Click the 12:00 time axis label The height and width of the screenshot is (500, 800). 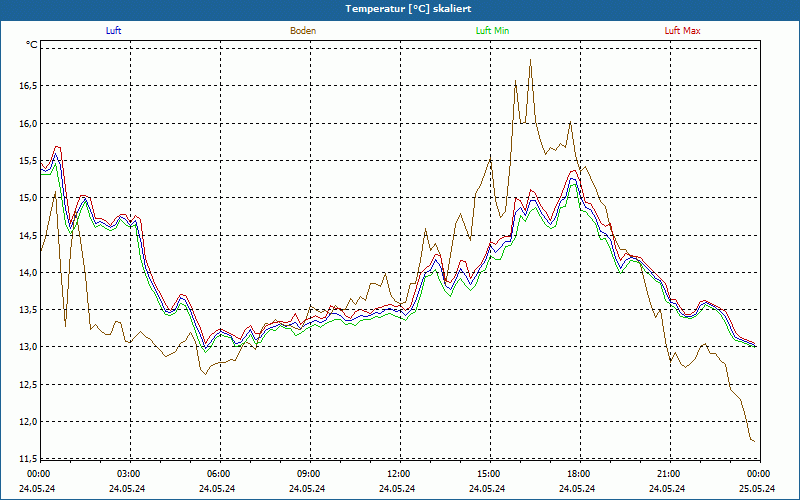click(400, 474)
